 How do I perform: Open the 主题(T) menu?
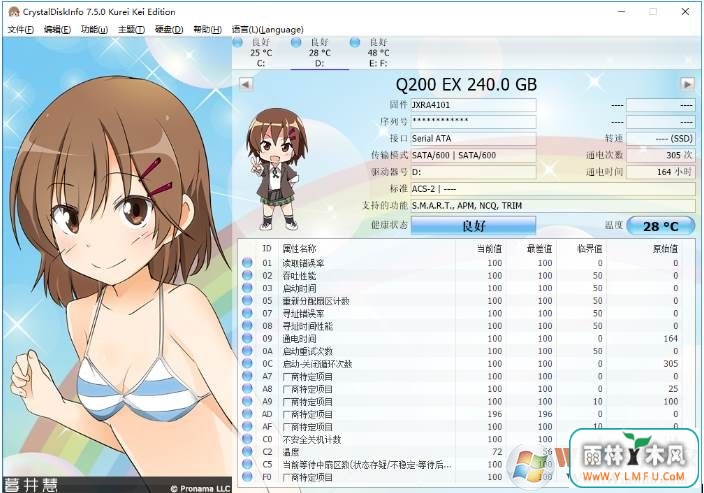pos(131,30)
